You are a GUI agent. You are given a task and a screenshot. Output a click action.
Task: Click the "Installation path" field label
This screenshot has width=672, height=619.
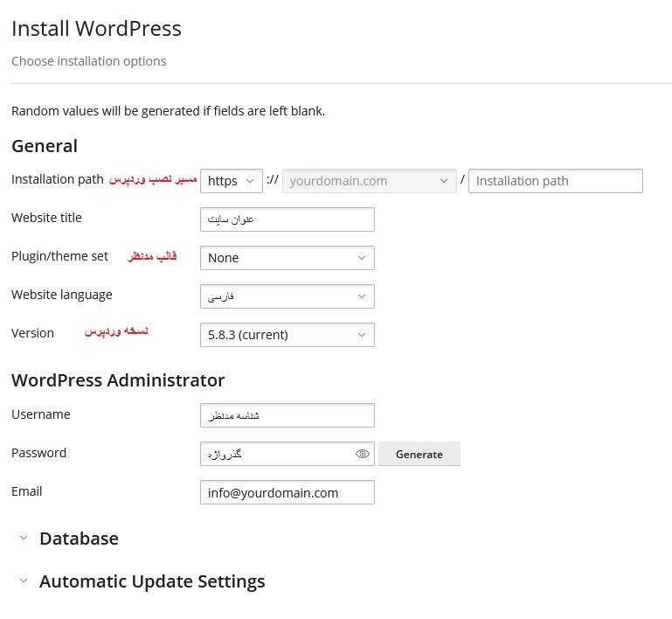click(57, 179)
